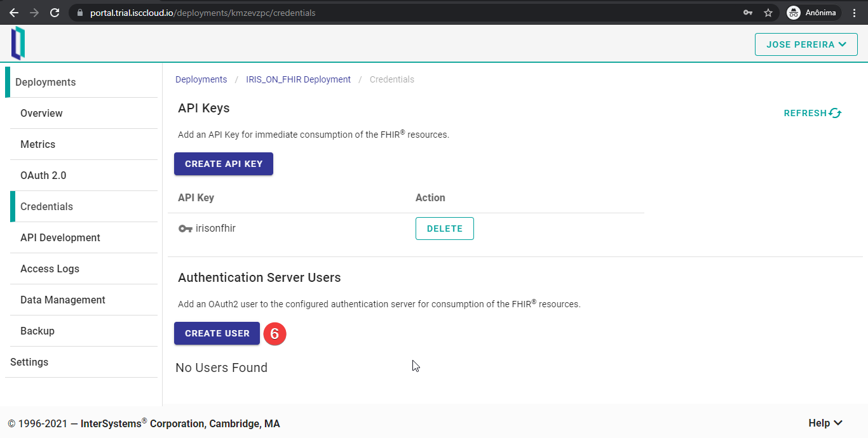Click the API Key column header
The image size is (868, 438).
point(196,197)
